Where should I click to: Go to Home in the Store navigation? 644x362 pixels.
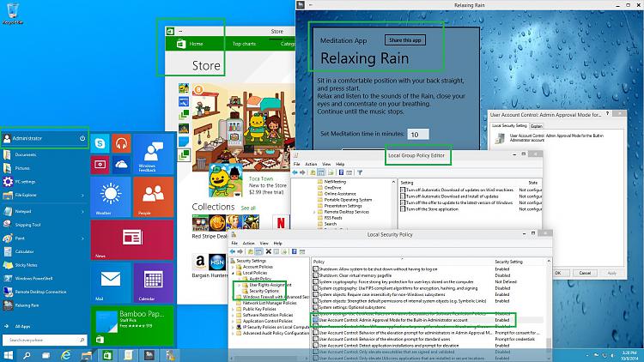[190, 44]
